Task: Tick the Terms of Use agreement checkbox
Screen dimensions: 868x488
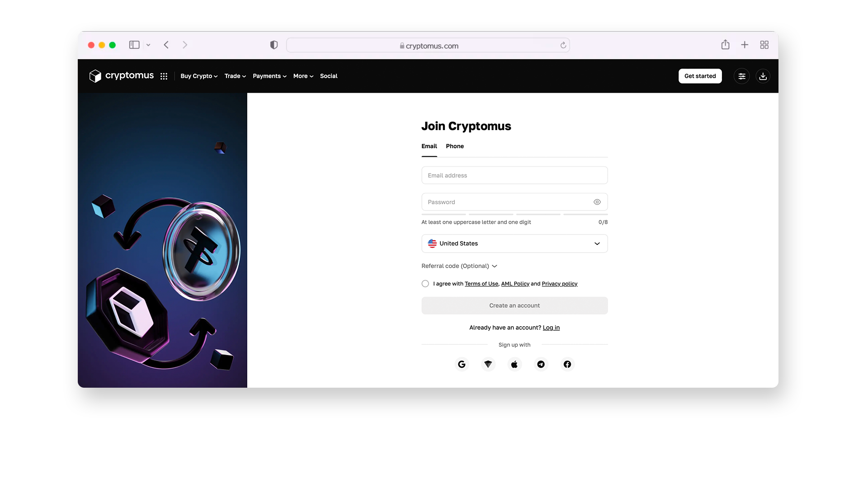Action: 425,284
